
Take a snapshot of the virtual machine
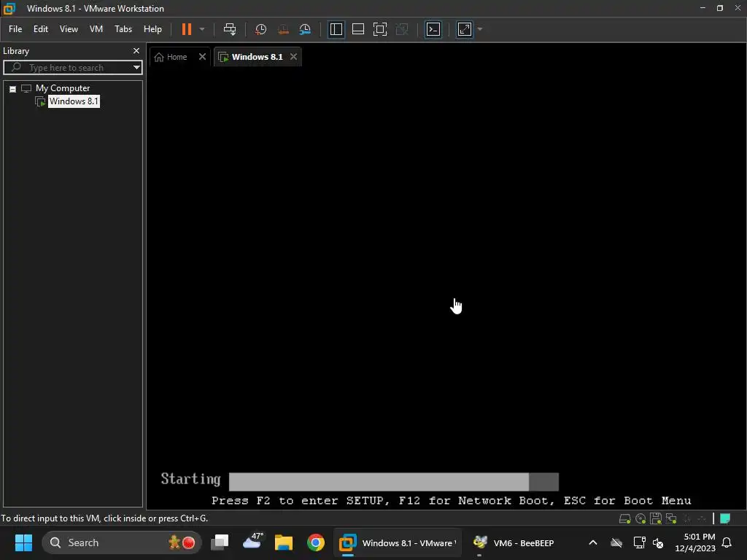[x=260, y=29]
